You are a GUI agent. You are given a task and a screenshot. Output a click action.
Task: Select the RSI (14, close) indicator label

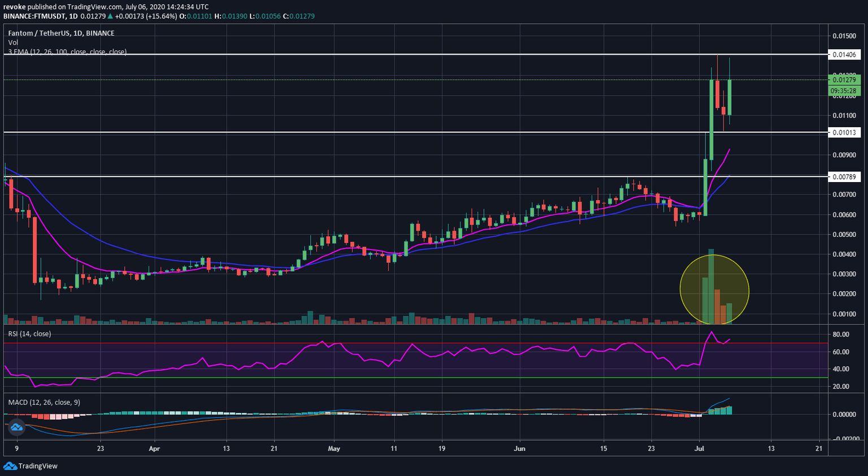(29, 334)
